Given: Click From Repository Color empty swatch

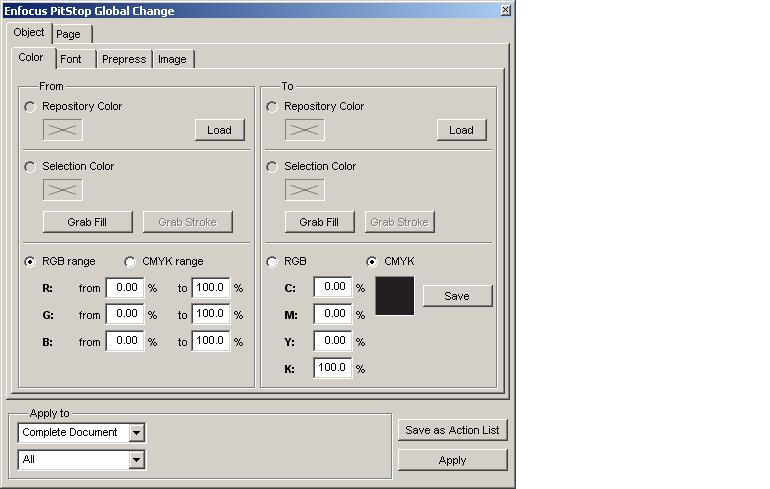Looking at the screenshot, I should tap(63, 130).
